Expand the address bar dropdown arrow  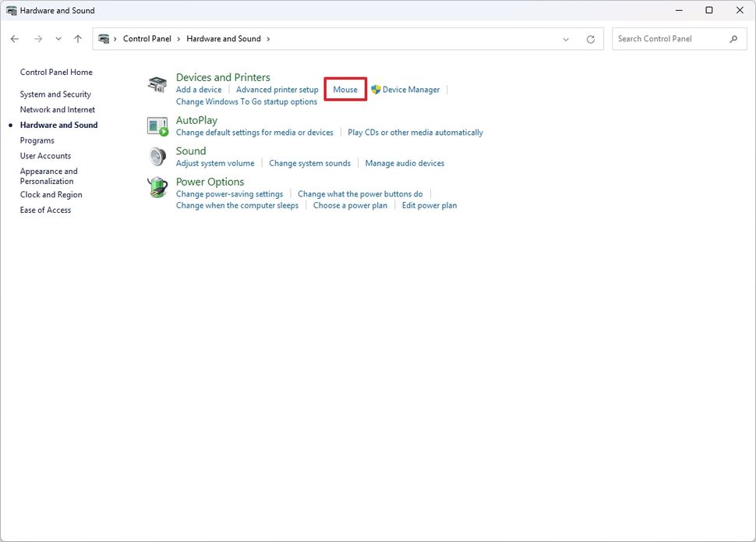pyautogui.click(x=566, y=37)
